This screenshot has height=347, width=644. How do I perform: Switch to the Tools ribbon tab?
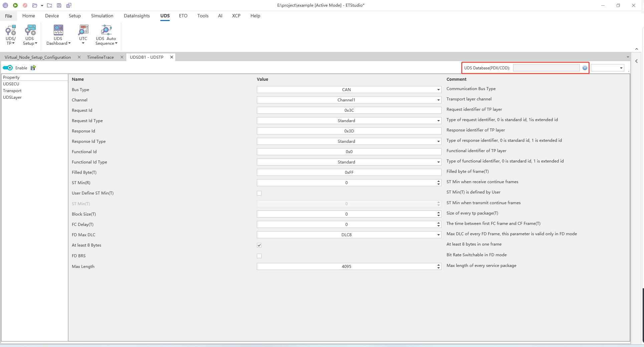(203, 16)
